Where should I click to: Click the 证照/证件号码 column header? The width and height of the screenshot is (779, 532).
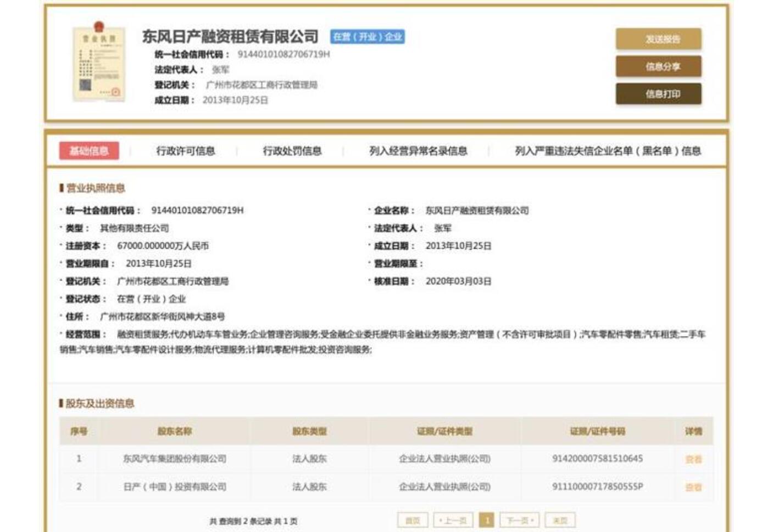pyautogui.click(x=597, y=432)
